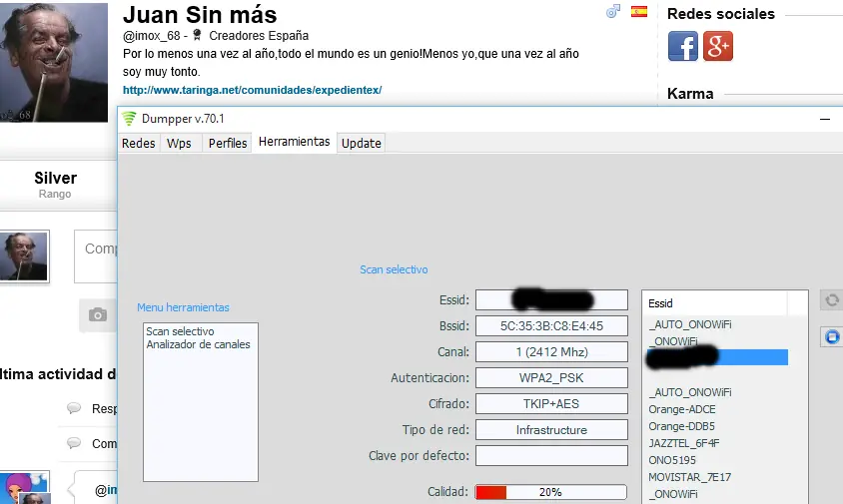Click the Tipo de red Infrastructure field

(x=551, y=430)
